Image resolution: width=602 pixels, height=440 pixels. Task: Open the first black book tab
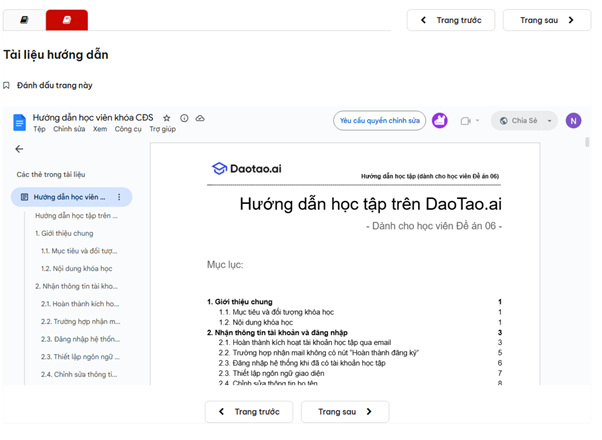24,20
